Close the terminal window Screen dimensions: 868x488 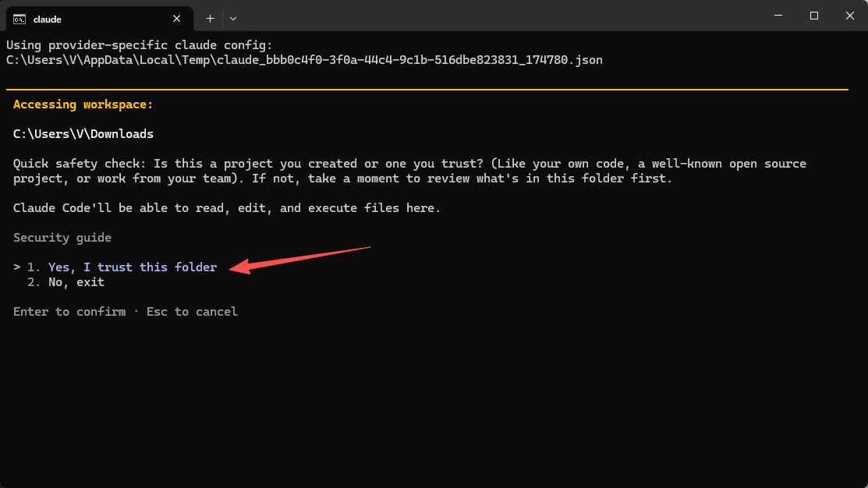point(850,16)
